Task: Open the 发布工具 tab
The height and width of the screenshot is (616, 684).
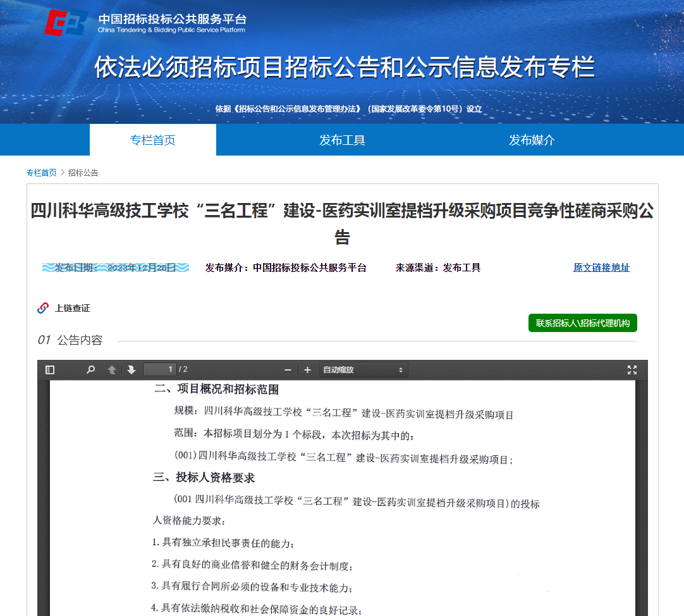Action: [343, 140]
